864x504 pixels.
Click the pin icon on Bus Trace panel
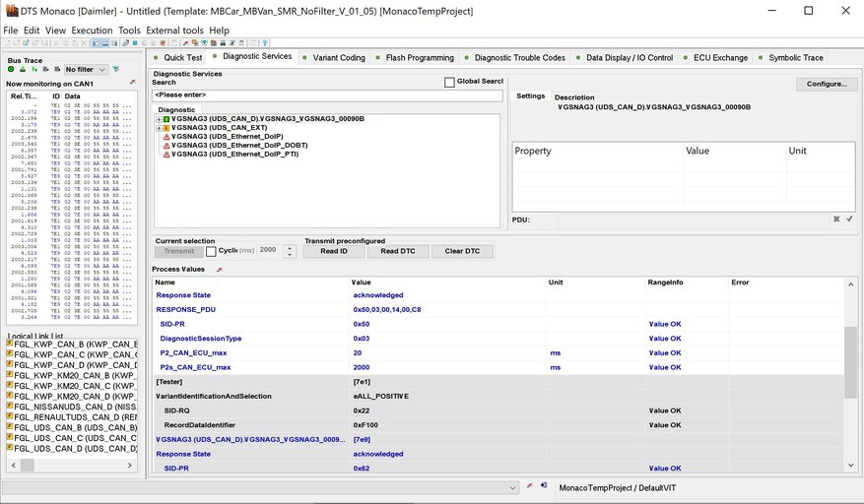[x=133, y=83]
